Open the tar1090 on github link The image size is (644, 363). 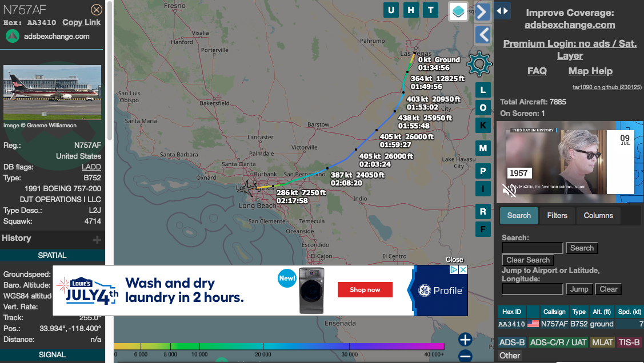(x=607, y=87)
